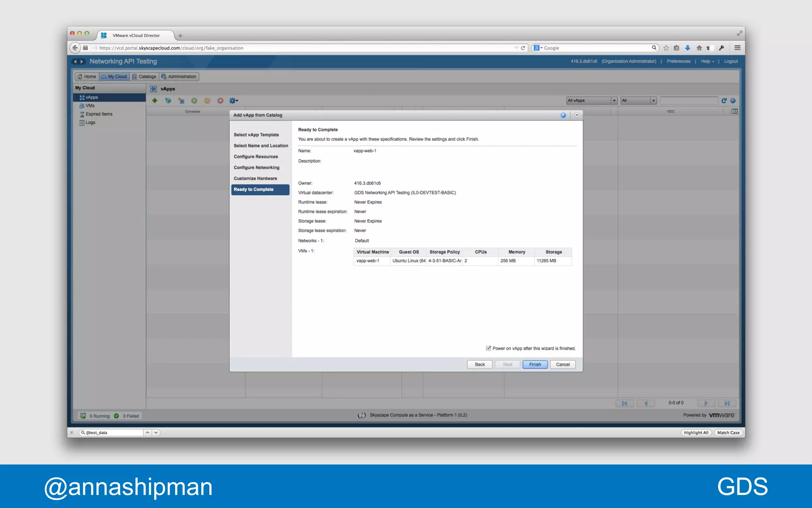The image size is (812, 508).
Task: Click the green start vApp icon
Action: pos(194,101)
